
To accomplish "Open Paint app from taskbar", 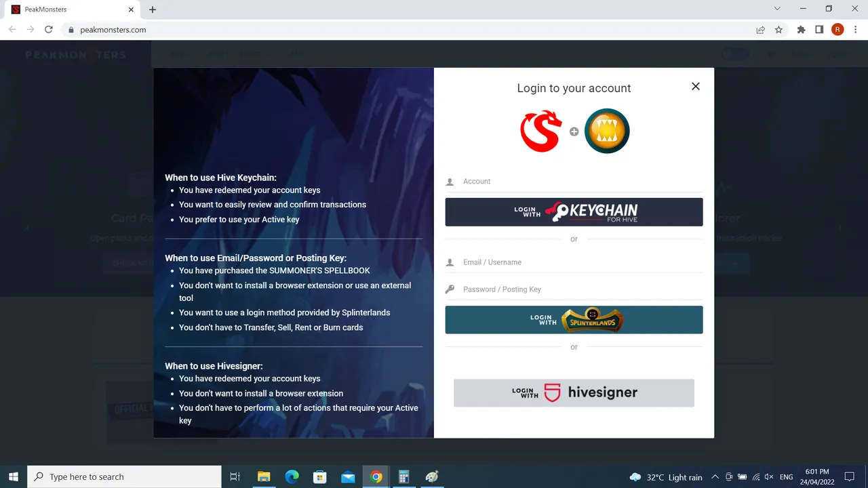I will (x=432, y=477).
